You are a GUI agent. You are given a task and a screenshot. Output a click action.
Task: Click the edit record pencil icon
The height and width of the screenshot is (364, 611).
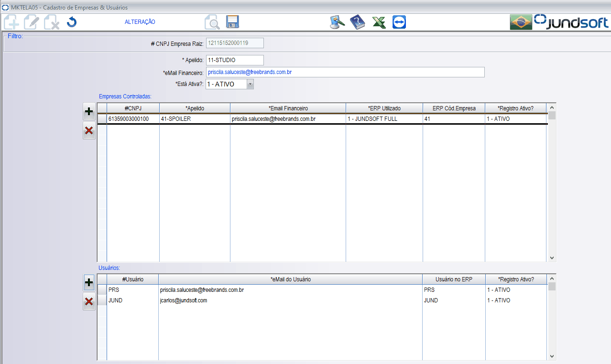[32, 22]
